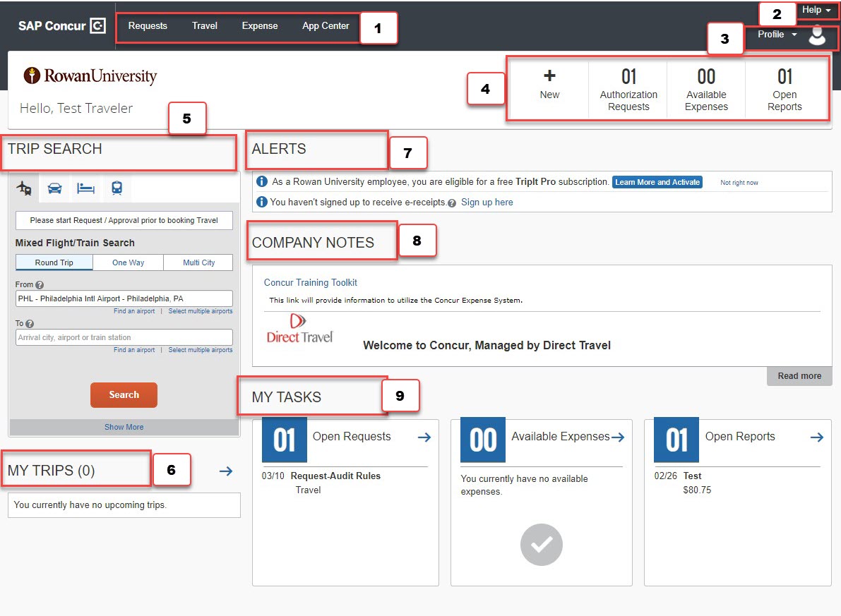Viewport: 841px width, 616px height.
Task: Click Learn More and Activate button
Action: (657, 182)
